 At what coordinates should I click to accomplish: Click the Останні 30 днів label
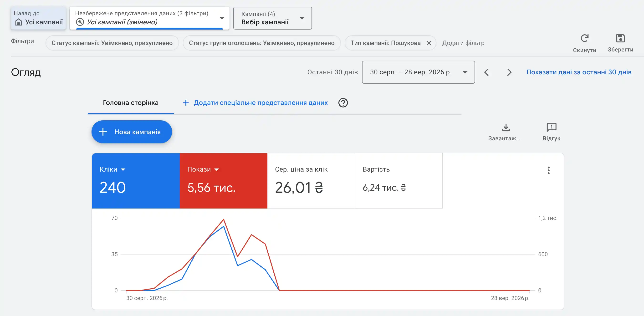coord(332,72)
